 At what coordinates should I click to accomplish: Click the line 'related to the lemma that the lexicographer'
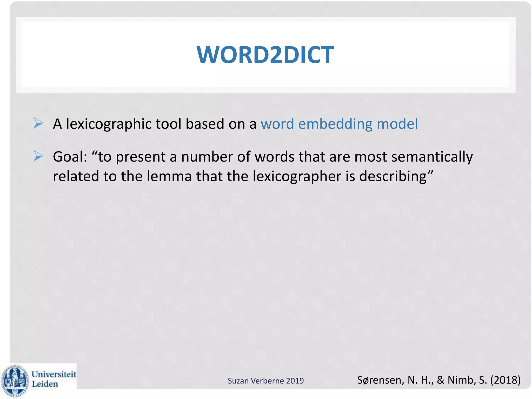(x=243, y=176)
